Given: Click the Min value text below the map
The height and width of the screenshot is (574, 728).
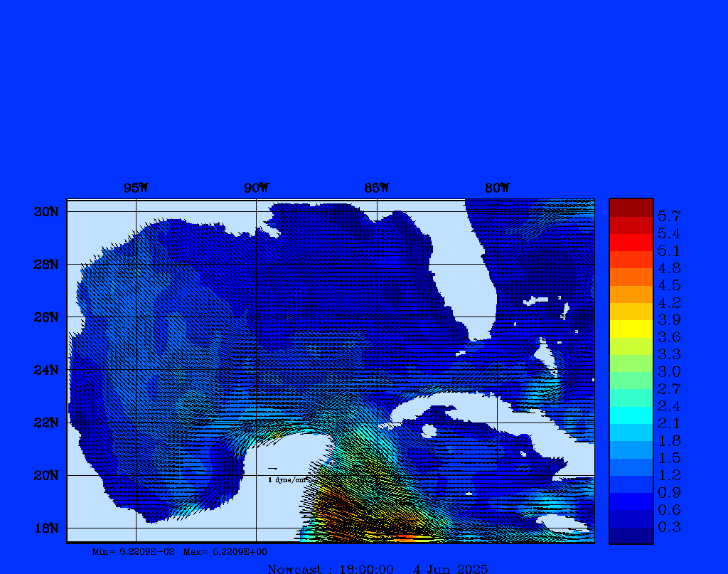Looking at the screenshot, I should tap(133, 551).
